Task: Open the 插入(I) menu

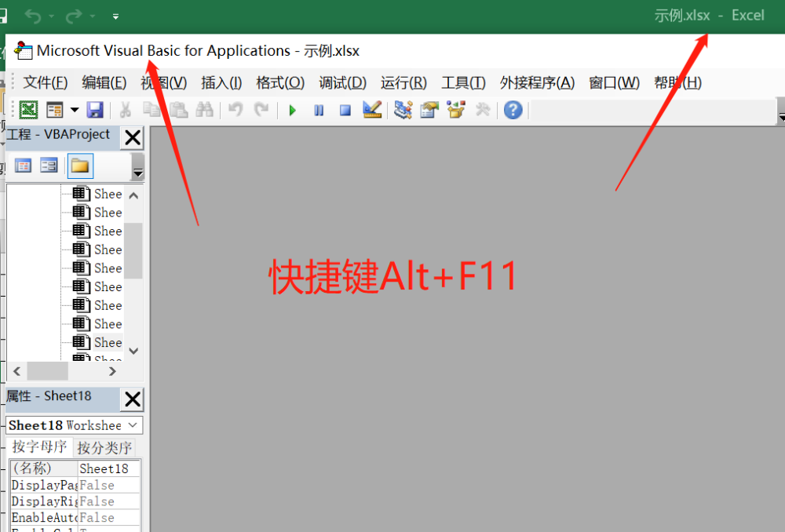Action: point(221,82)
